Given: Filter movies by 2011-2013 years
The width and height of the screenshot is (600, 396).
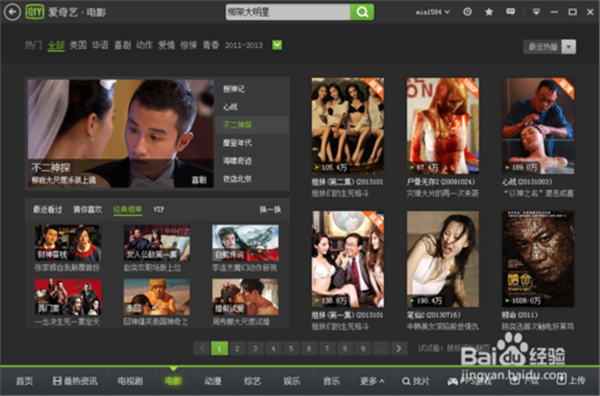Looking at the screenshot, I should [x=244, y=45].
